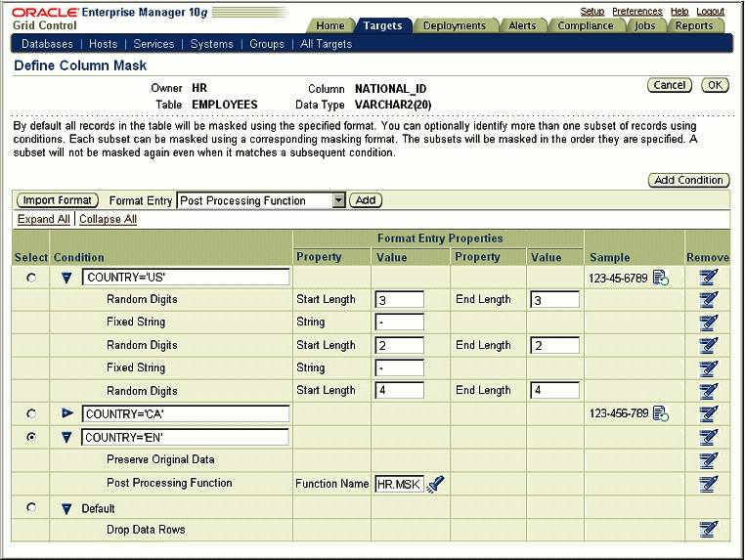Edit the COUNTRY='CA' condition field
The image size is (745, 560).
[186, 413]
